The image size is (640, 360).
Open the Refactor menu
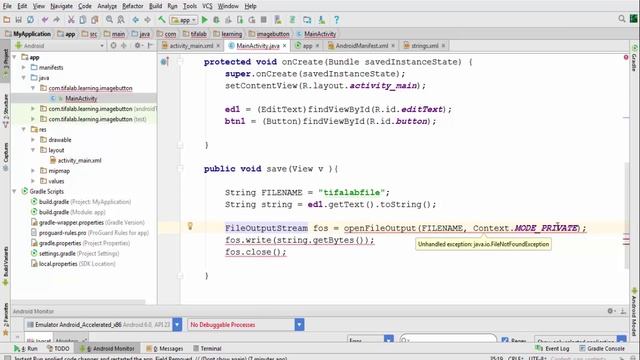(133, 6)
